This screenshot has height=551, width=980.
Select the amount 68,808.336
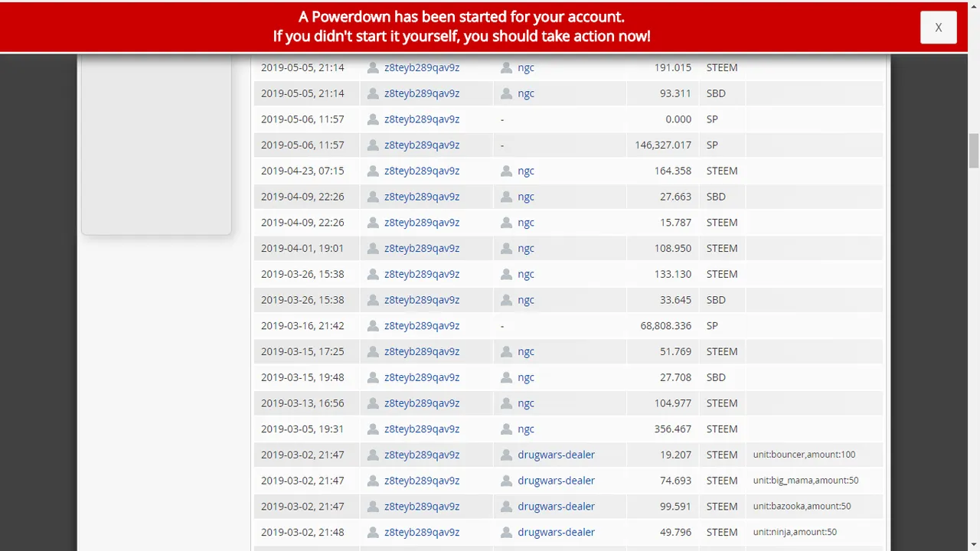point(666,326)
